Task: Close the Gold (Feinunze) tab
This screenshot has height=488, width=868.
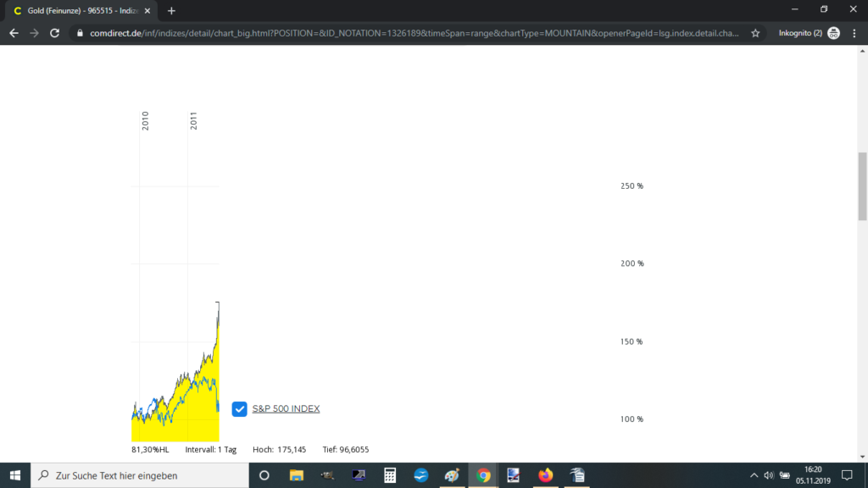Action: tap(147, 10)
